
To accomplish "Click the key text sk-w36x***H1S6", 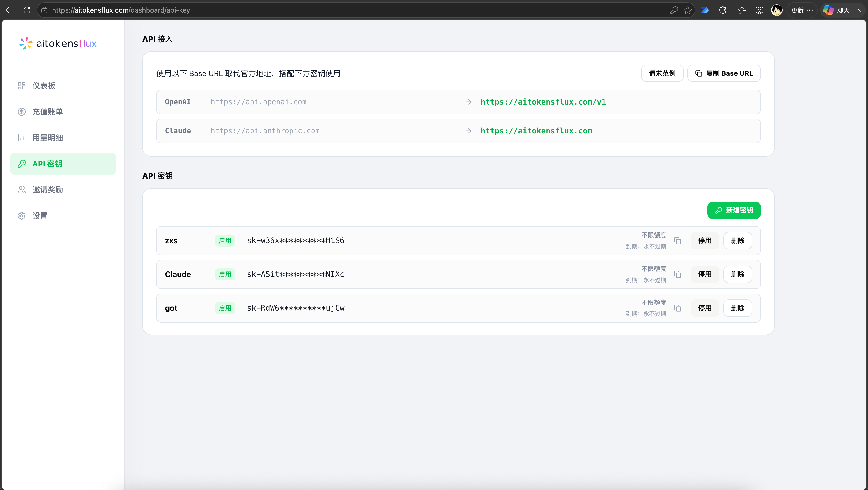I will click(x=296, y=240).
